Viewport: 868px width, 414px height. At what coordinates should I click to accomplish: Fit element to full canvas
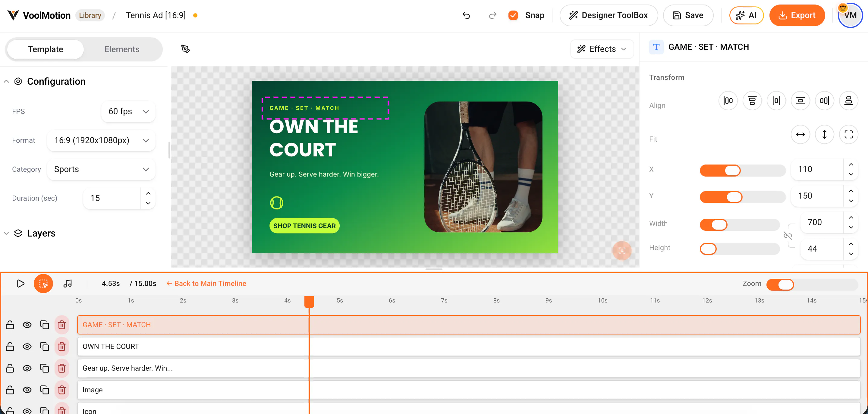coord(848,134)
